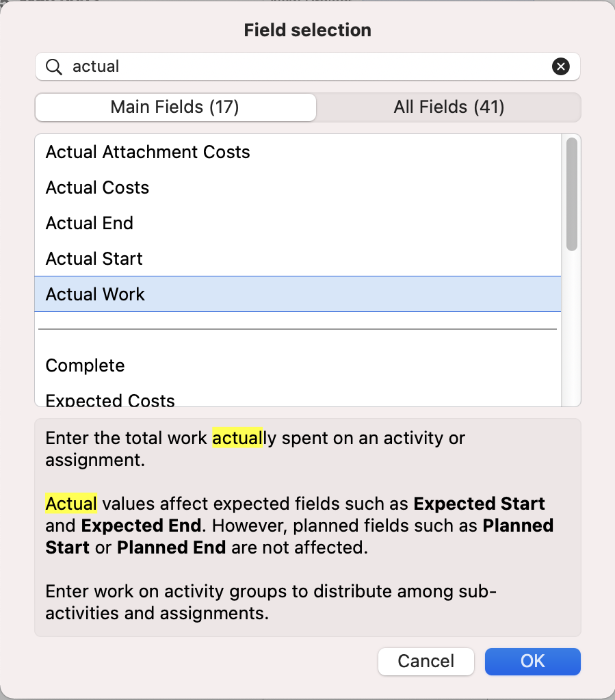Choose the Expected Costs field

click(x=110, y=400)
